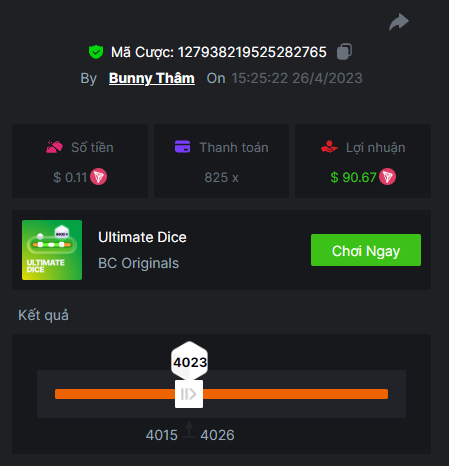The height and width of the screenshot is (466, 449).
Task: Copy the bet ID with copy icon
Action: click(344, 52)
